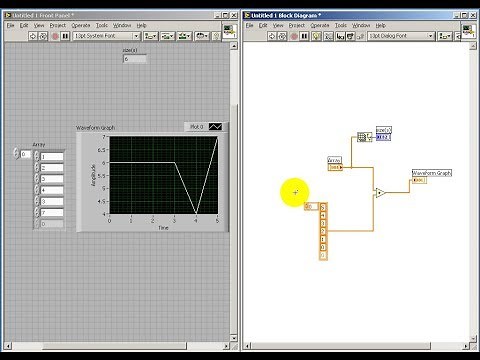The width and height of the screenshot is (480, 360).
Task: Click Front Panel vertical scrollbar down arrow
Action: [234, 338]
